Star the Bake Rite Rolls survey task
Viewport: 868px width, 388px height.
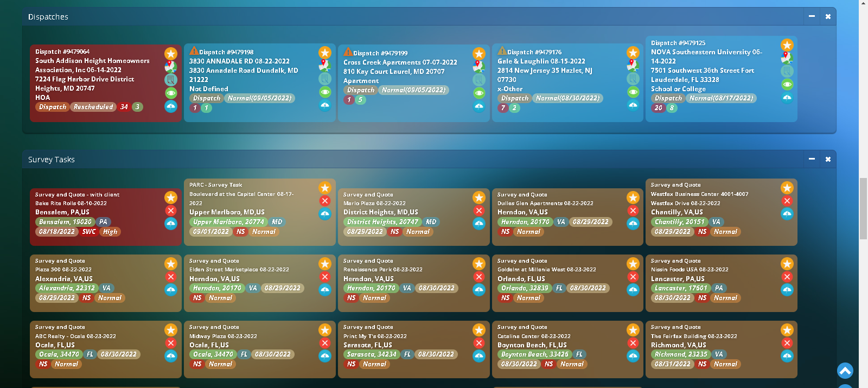171,198
